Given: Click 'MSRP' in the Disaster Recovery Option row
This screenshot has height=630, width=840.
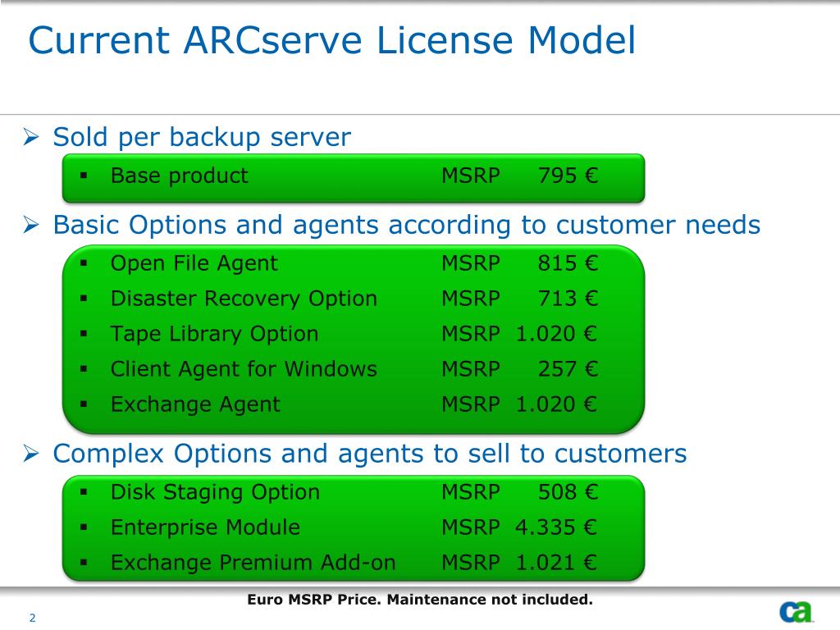Looking at the screenshot, I should [471, 299].
